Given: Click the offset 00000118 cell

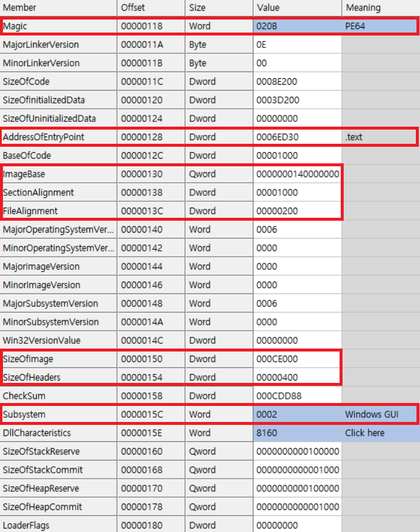Looking at the screenshot, I should click(x=151, y=26).
